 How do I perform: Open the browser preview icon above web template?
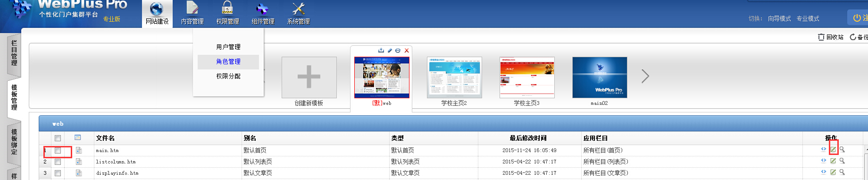point(398,51)
